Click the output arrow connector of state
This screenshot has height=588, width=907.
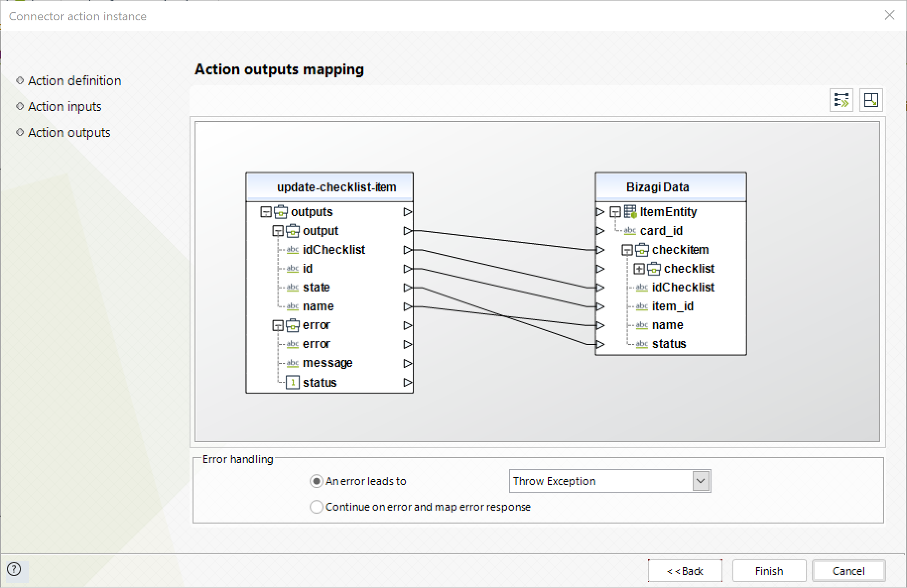coord(407,288)
